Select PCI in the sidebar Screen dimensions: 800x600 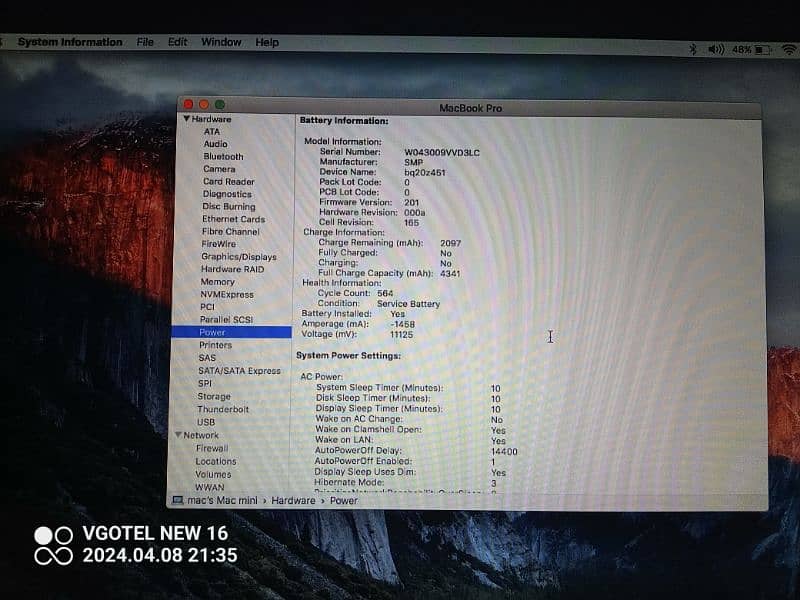(207, 307)
